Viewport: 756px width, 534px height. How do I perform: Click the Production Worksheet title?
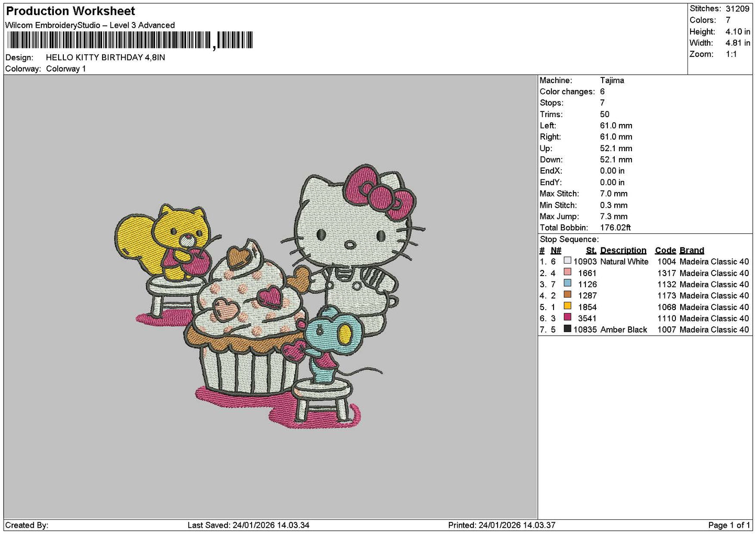click(71, 11)
